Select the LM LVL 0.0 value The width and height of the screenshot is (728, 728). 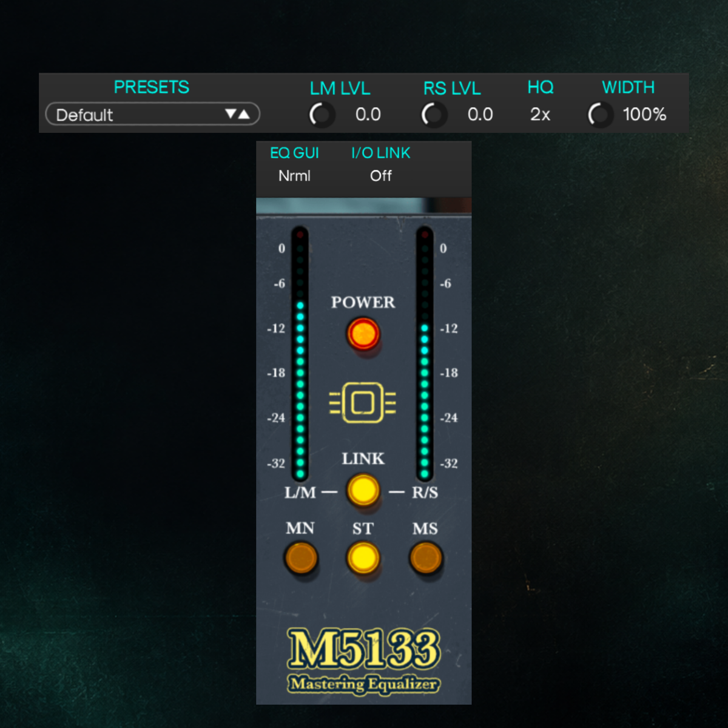click(368, 114)
